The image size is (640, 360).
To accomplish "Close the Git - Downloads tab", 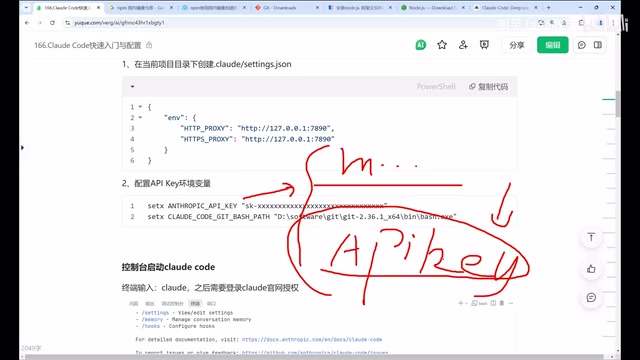I will pyautogui.click(x=317, y=7).
